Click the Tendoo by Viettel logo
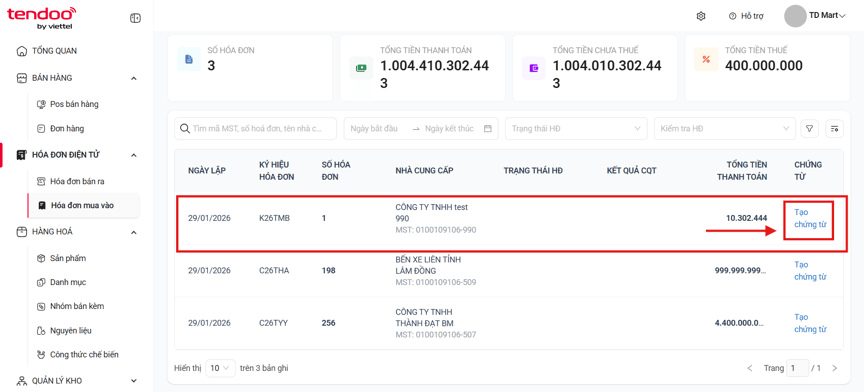864x392 pixels. (41, 18)
